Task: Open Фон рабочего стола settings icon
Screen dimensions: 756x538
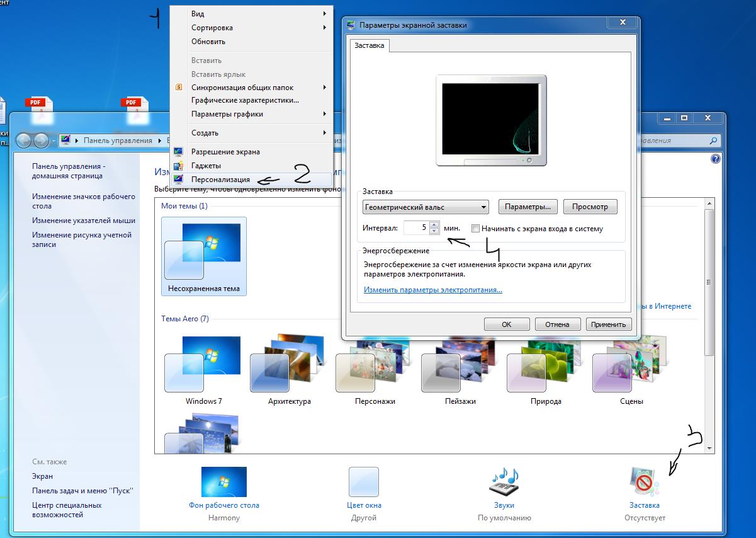Action: click(224, 482)
